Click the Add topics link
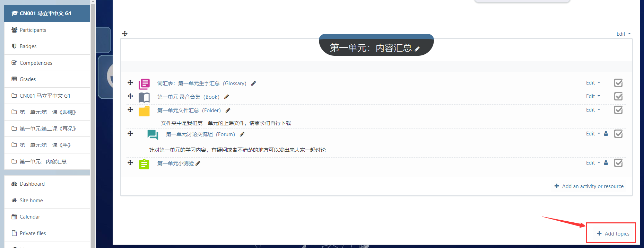Viewport: 644px width, 248px height. click(613, 234)
